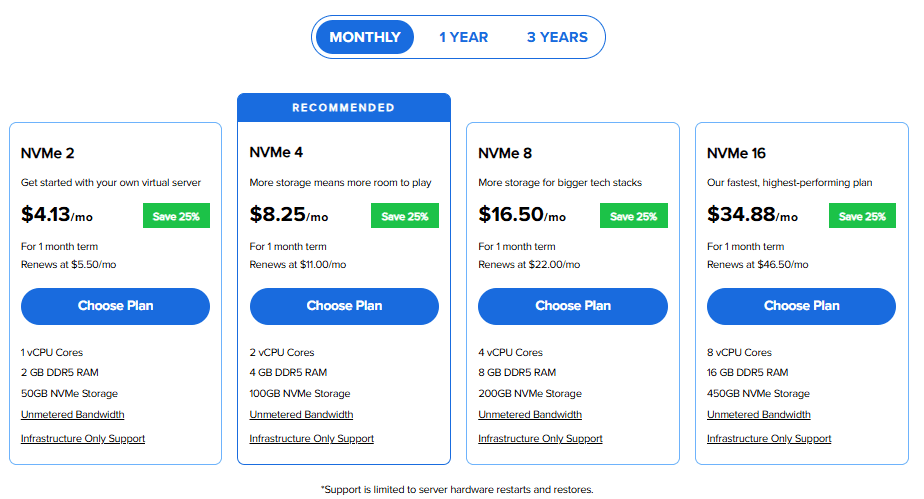This screenshot has width=924, height=499.
Task: Click the Save 25% badge on NVMe 2
Action: tap(176, 216)
